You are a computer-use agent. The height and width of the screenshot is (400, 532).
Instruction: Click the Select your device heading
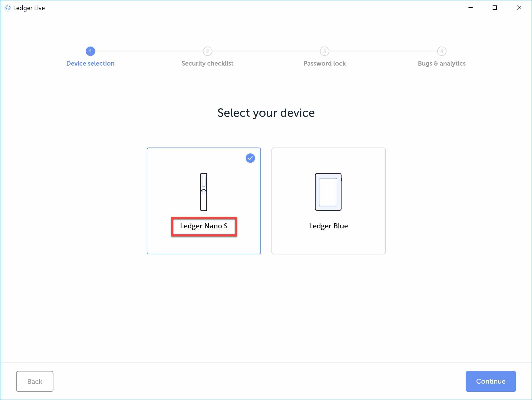coord(266,113)
